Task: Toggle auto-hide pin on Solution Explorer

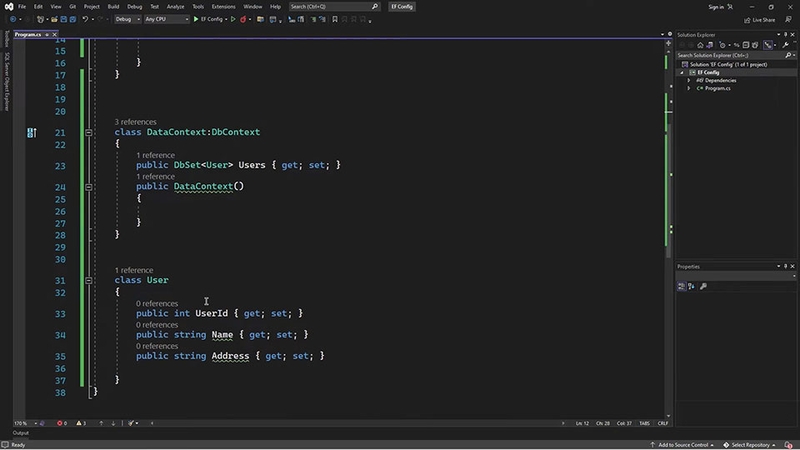Action: [786, 35]
